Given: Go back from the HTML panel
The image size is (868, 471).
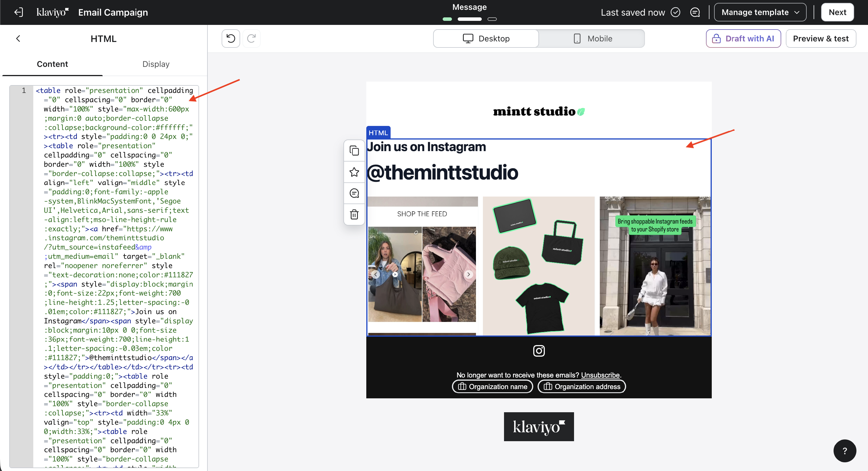Looking at the screenshot, I should pos(18,39).
